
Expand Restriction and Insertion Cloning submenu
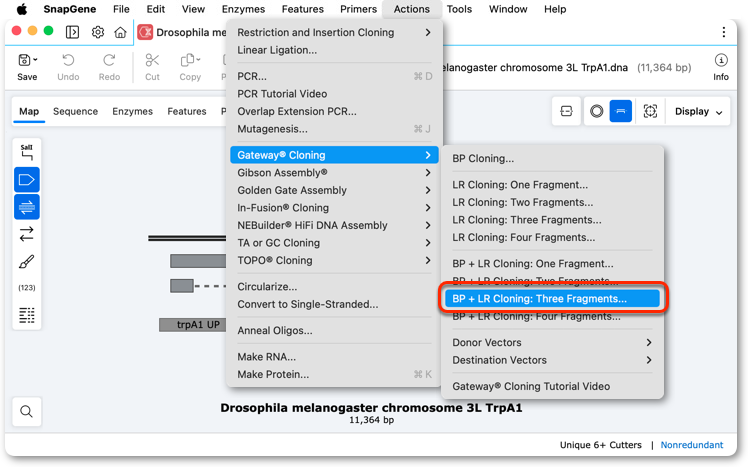(334, 32)
